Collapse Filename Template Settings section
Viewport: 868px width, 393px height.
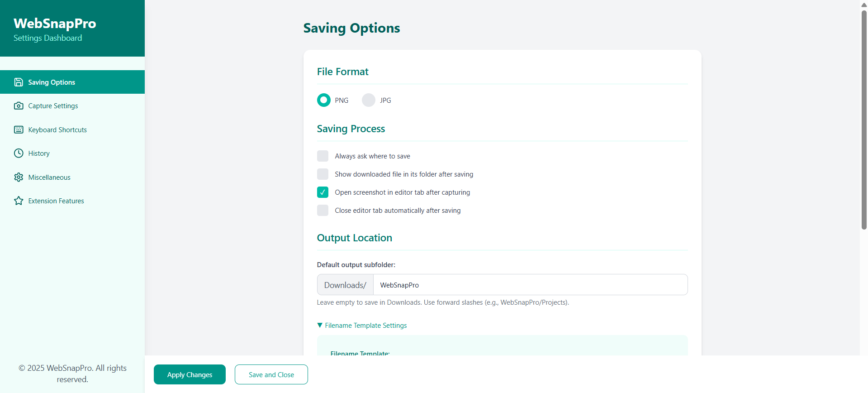click(x=362, y=326)
